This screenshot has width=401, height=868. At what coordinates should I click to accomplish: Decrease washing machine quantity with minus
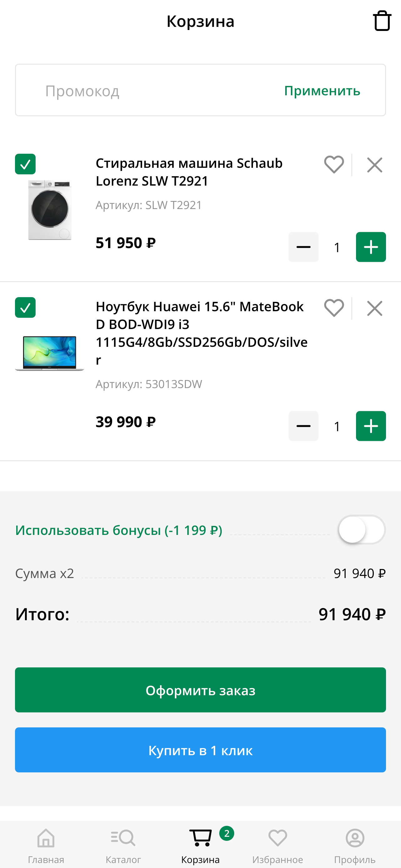coord(303,247)
